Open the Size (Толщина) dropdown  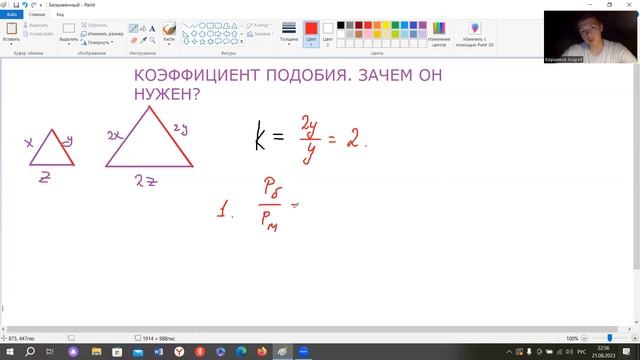[289, 34]
